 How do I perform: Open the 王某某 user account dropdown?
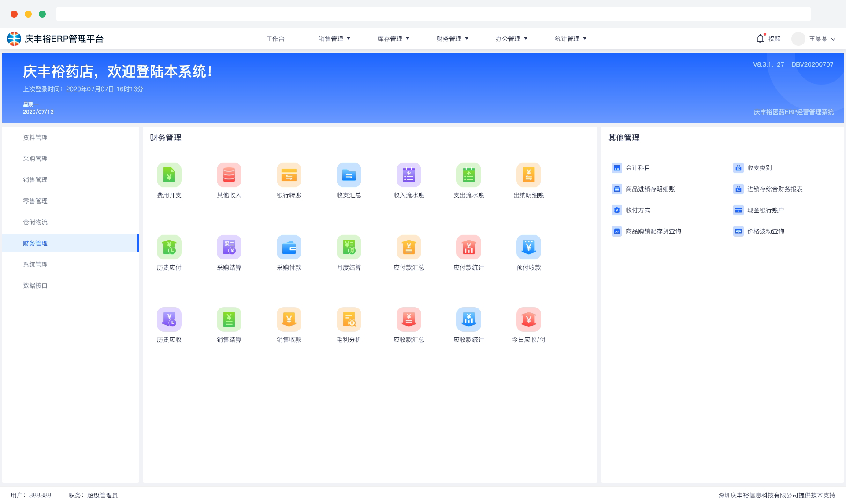click(x=822, y=39)
